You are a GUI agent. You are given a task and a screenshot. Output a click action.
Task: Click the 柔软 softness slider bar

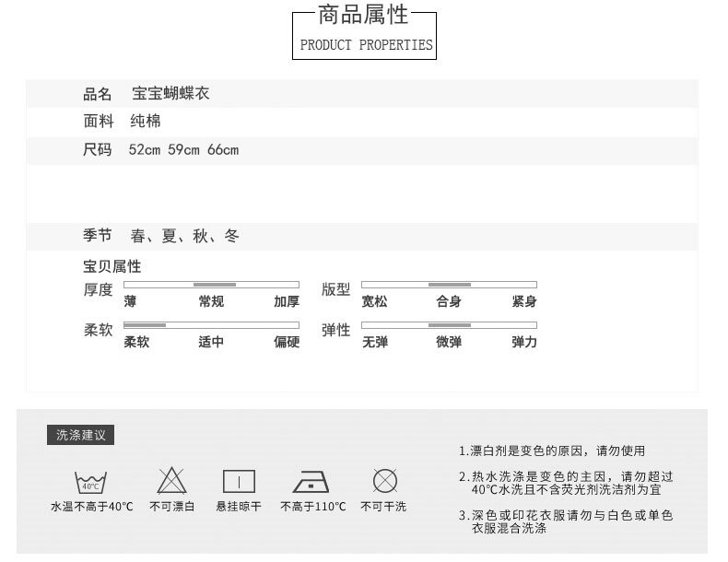(x=211, y=325)
